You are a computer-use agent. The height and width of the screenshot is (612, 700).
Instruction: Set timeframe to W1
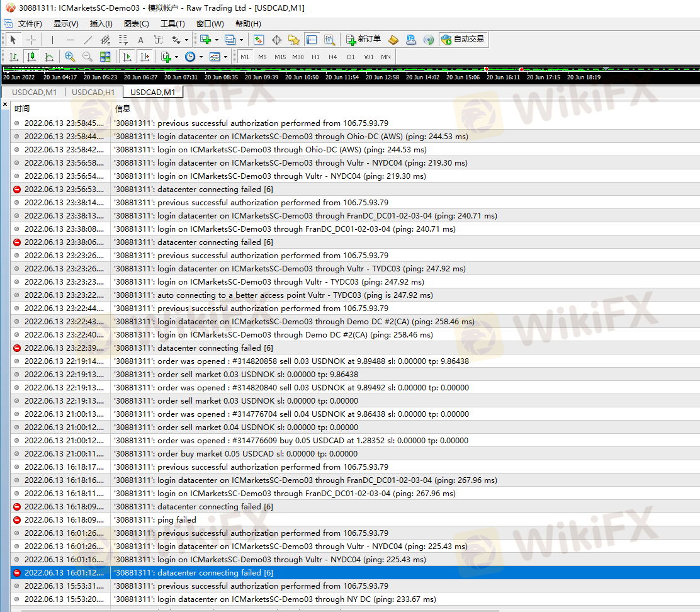coord(369,57)
